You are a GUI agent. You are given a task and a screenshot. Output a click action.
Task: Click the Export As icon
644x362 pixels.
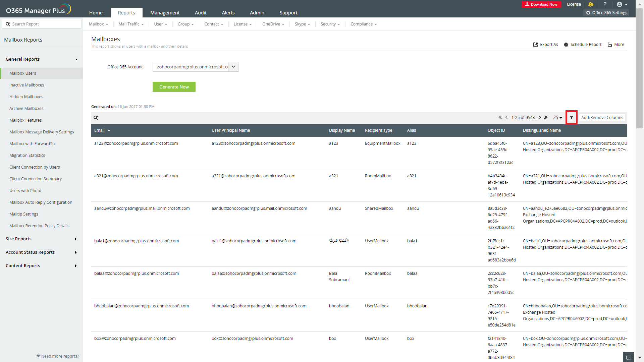pyautogui.click(x=536, y=45)
